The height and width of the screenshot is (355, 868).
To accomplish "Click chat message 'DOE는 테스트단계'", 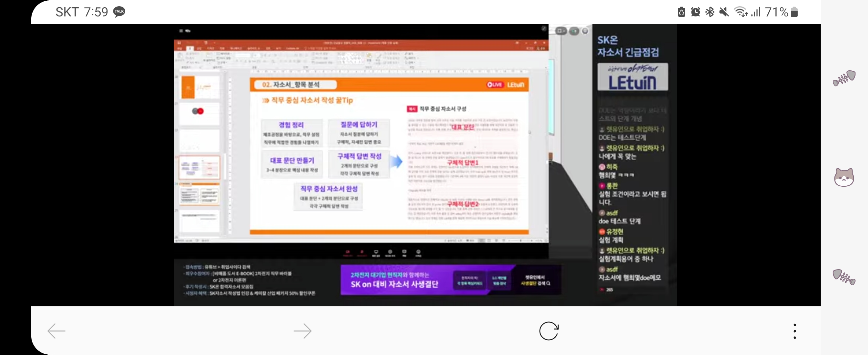I will [622, 137].
